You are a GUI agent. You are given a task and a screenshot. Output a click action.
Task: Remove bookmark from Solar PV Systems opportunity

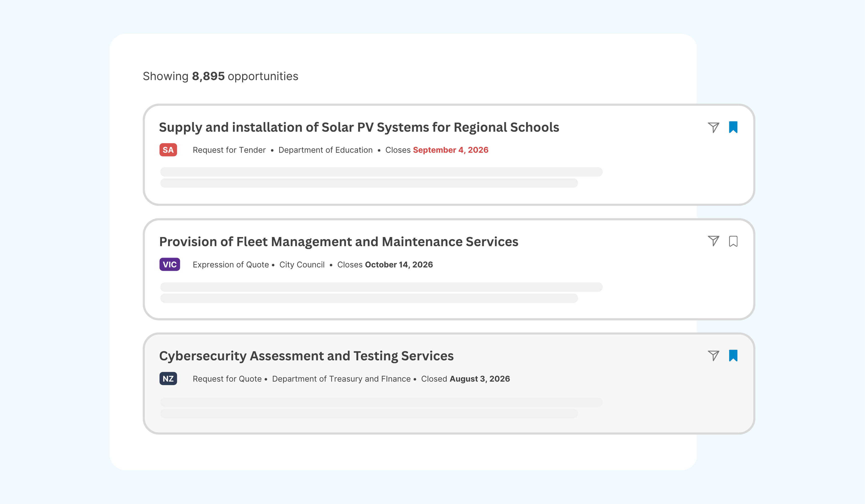click(733, 127)
